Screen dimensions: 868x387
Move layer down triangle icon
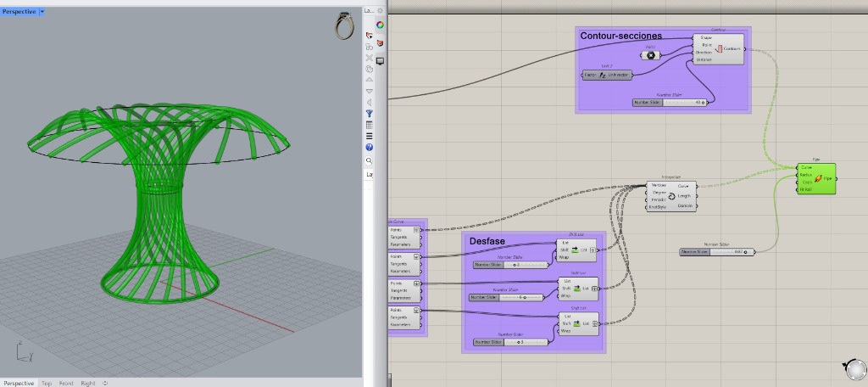tap(370, 91)
